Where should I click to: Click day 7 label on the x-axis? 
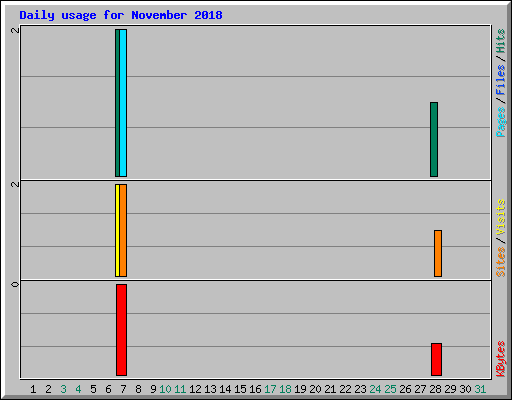pos(123,389)
